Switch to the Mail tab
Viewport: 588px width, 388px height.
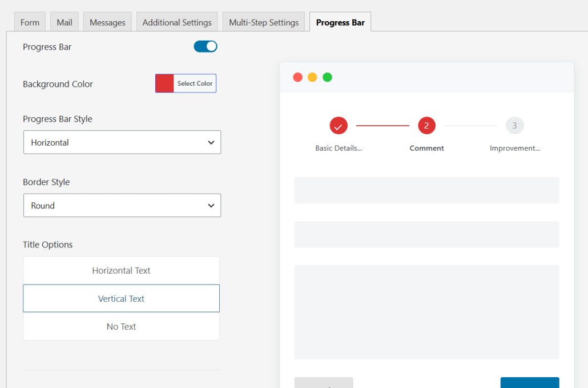tap(65, 22)
